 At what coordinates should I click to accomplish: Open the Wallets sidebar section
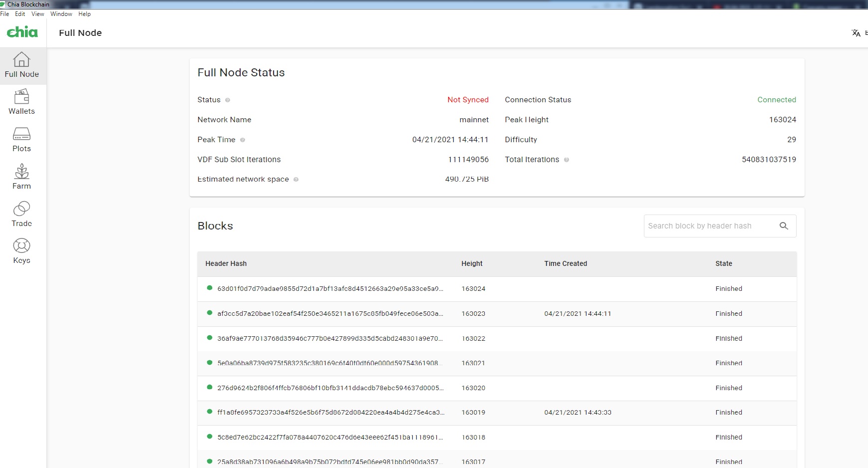22,103
